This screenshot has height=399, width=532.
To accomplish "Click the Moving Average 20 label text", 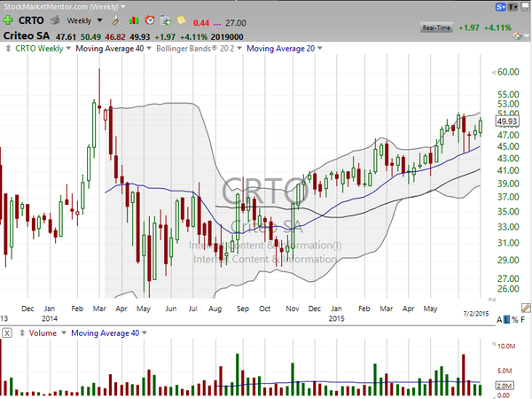I will click(x=280, y=49).
